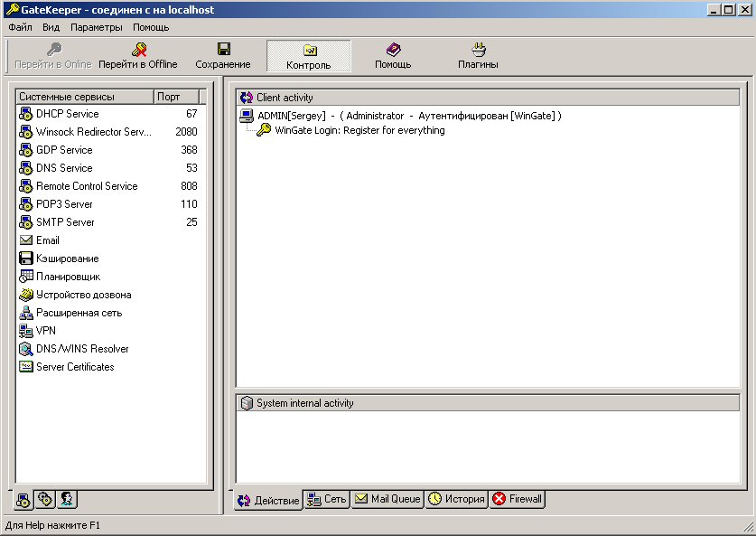756x536 pixels.
Task: Click the Server Certificates text label
Action: pyautogui.click(x=75, y=367)
